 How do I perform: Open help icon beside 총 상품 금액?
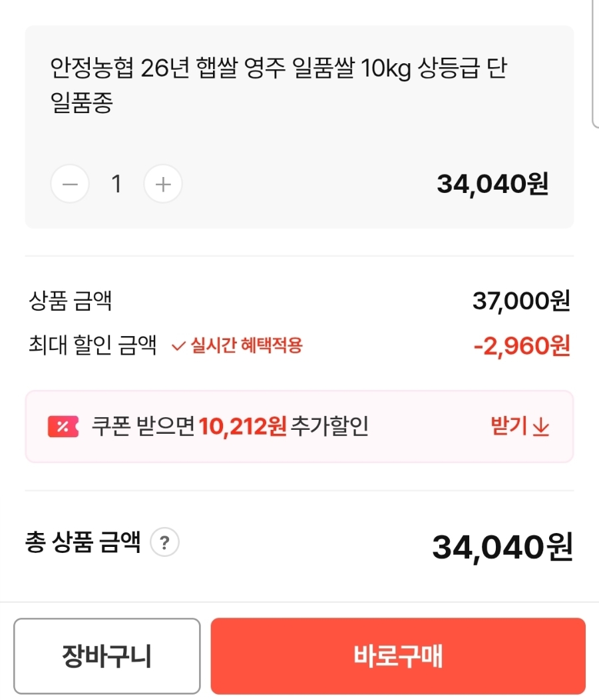[x=165, y=542]
